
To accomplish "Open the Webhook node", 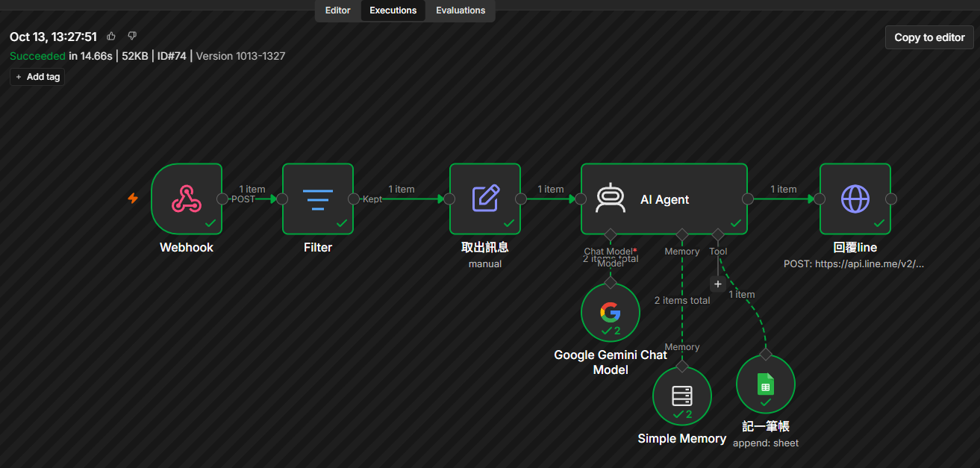I will click(187, 199).
